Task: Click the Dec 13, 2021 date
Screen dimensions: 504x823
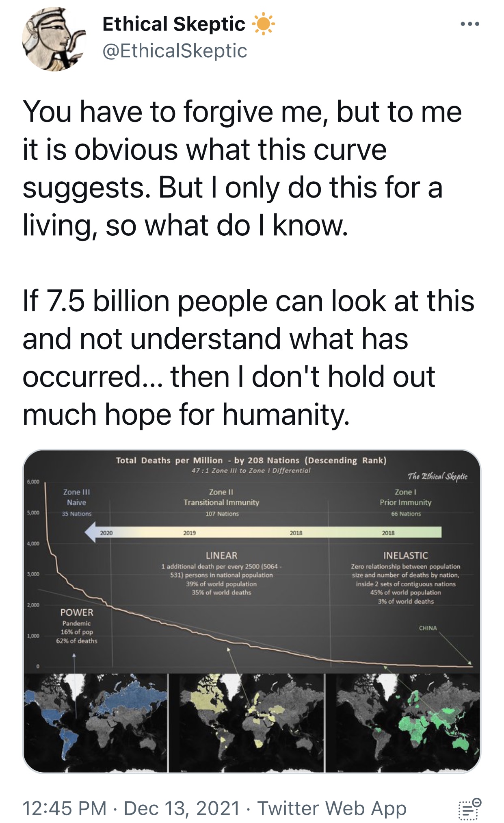Action: (x=182, y=808)
